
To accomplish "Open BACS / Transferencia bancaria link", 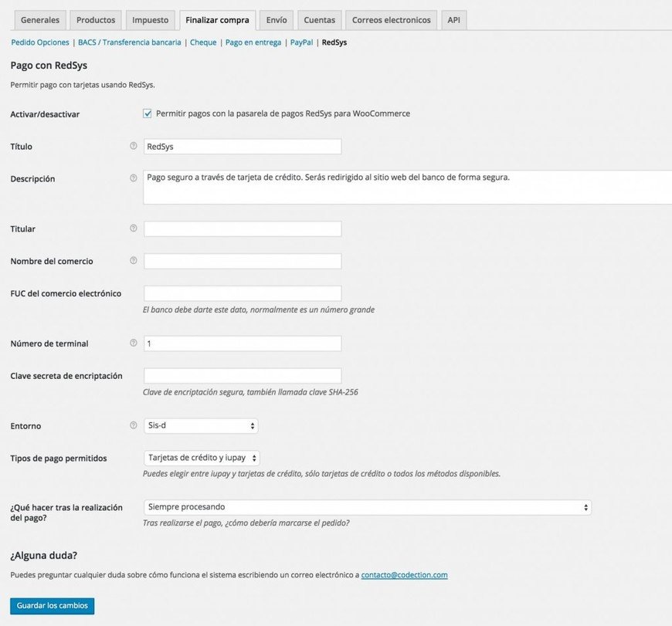I will (130, 42).
